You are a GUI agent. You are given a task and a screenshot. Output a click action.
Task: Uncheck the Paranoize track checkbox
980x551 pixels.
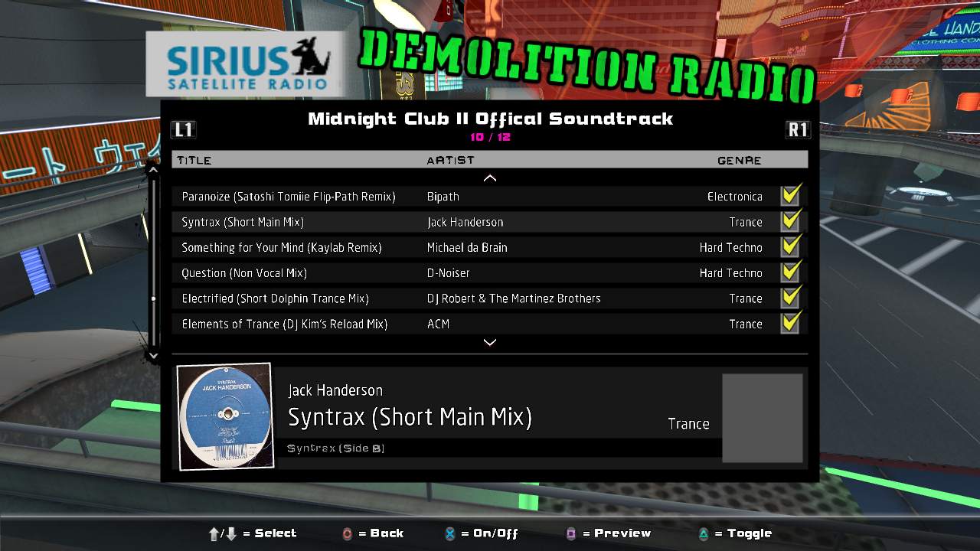790,197
